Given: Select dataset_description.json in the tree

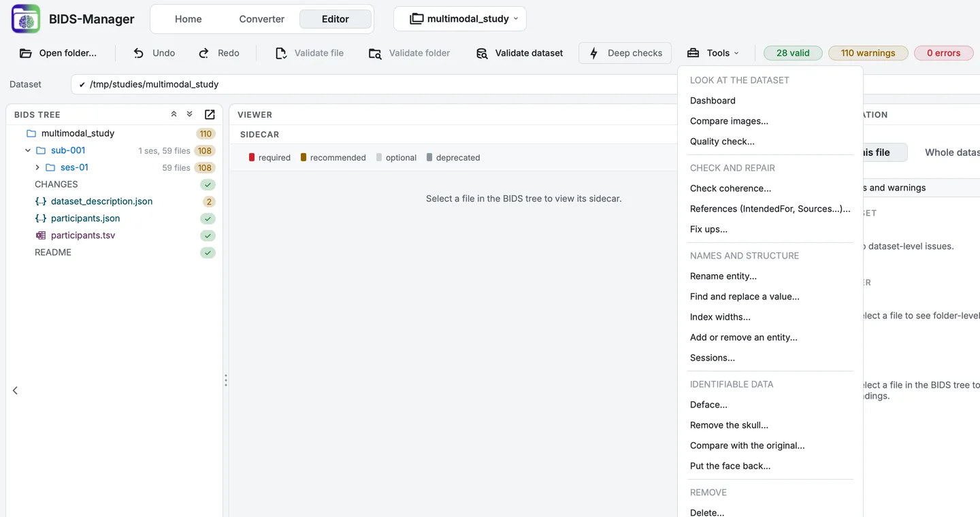Looking at the screenshot, I should (x=101, y=201).
